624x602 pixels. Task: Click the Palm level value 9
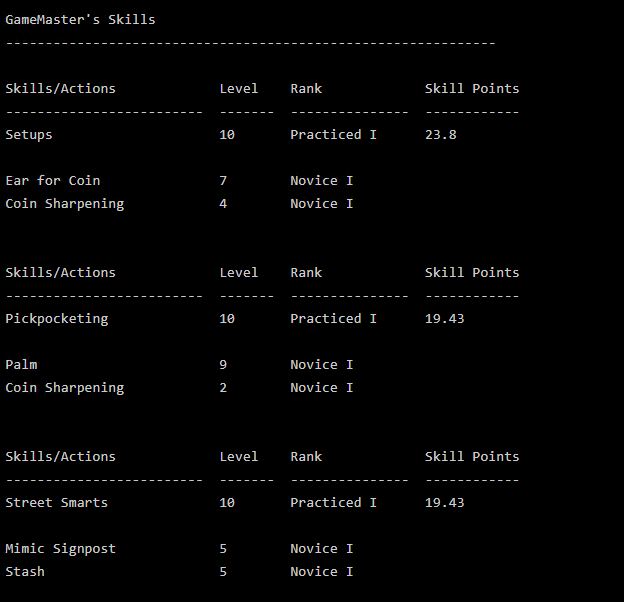[x=223, y=364]
